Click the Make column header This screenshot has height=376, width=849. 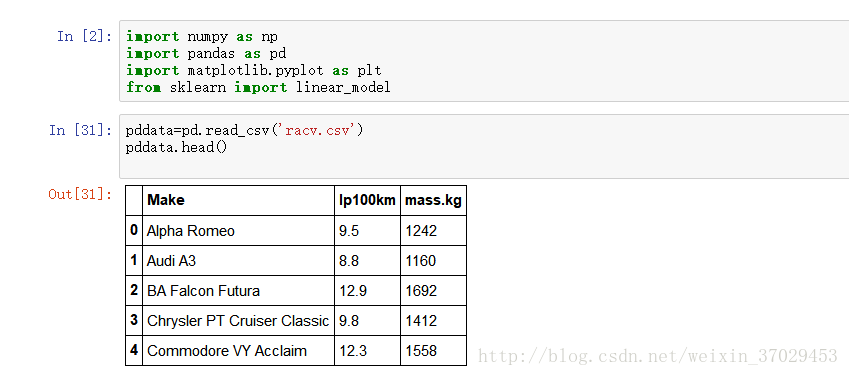coord(238,200)
